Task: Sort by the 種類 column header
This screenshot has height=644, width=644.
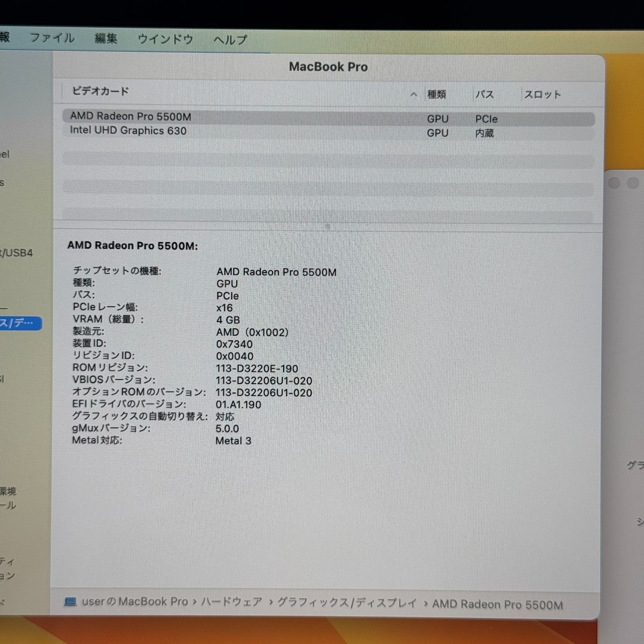Action: pyautogui.click(x=437, y=94)
